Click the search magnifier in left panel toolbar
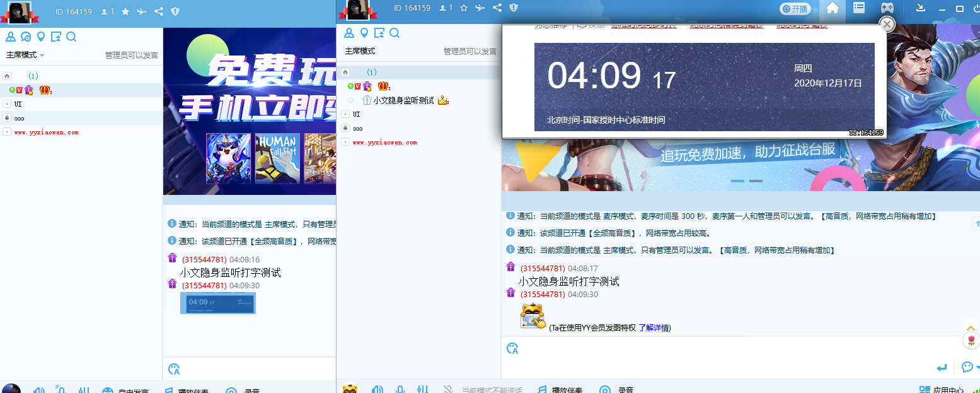This screenshot has height=393, width=980. pyautogui.click(x=71, y=37)
